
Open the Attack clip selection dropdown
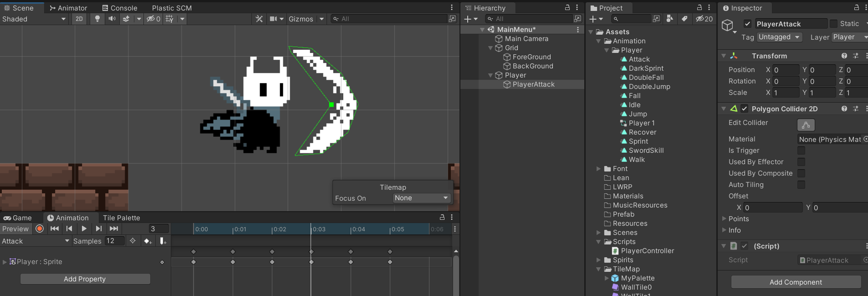[x=36, y=241]
